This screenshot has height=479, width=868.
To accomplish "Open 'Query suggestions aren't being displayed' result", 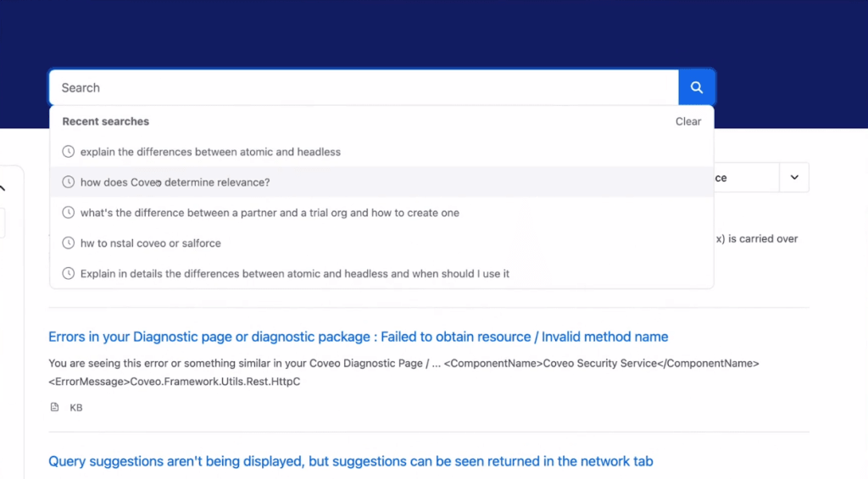I will click(x=350, y=461).
